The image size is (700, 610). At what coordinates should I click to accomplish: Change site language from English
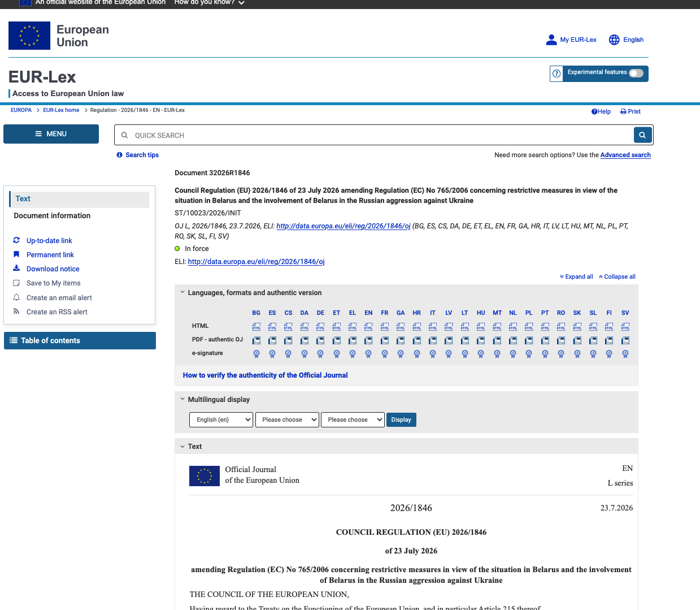[627, 40]
